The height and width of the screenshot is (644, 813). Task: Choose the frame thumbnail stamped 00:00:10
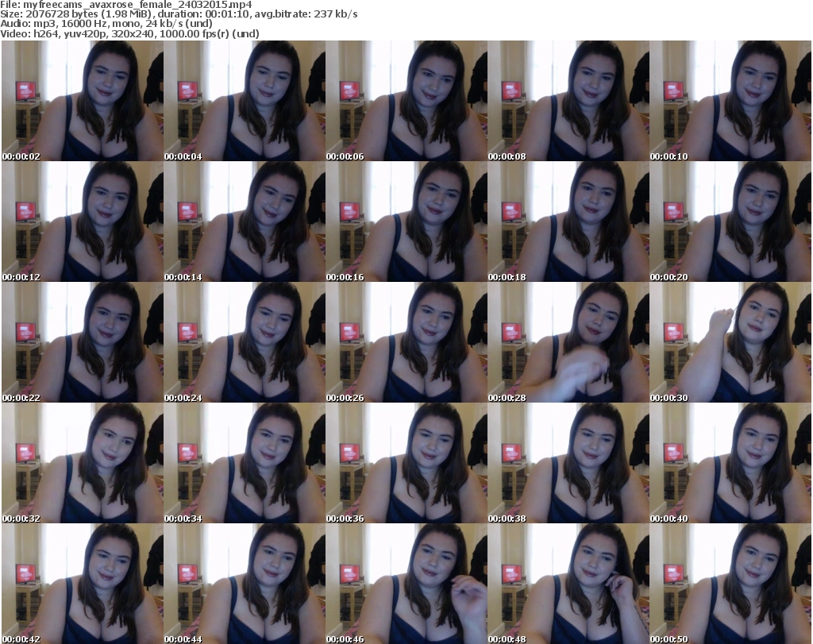click(x=730, y=101)
